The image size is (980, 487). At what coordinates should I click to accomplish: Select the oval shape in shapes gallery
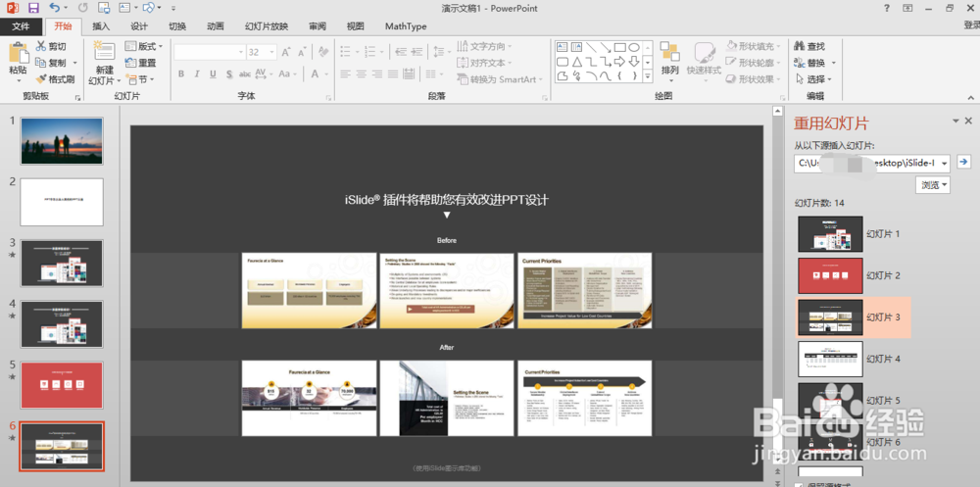[x=634, y=47]
